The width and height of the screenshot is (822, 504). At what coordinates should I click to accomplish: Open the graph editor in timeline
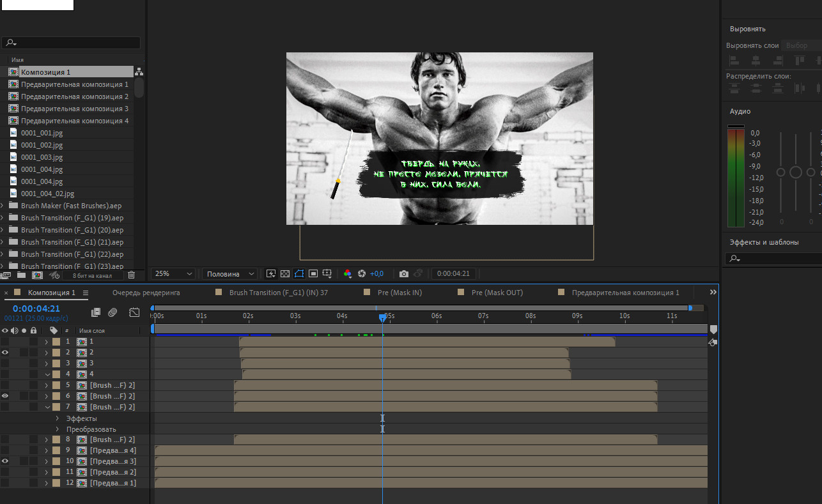tap(134, 312)
